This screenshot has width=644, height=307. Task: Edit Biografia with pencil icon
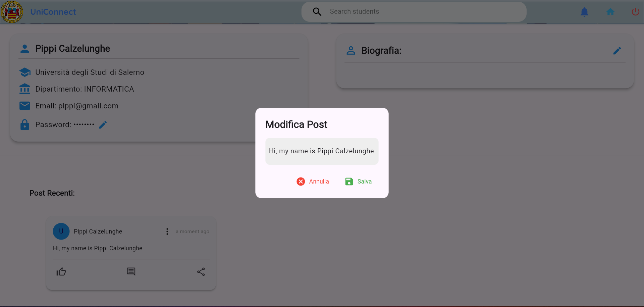point(617,51)
